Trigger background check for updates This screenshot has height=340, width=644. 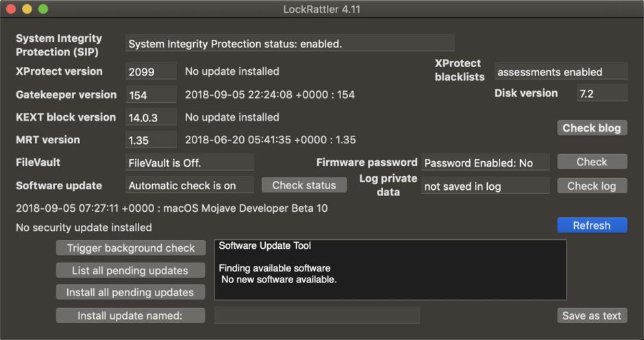point(131,248)
